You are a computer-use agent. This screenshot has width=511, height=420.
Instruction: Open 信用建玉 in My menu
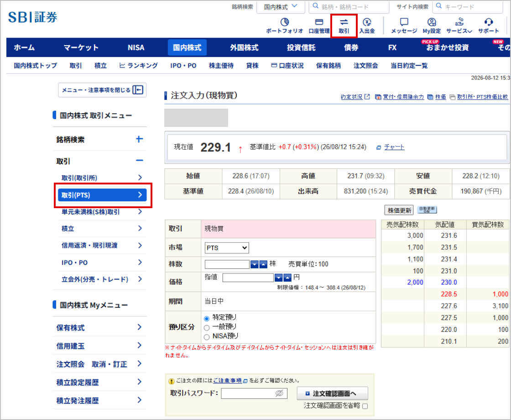click(x=99, y=346)
